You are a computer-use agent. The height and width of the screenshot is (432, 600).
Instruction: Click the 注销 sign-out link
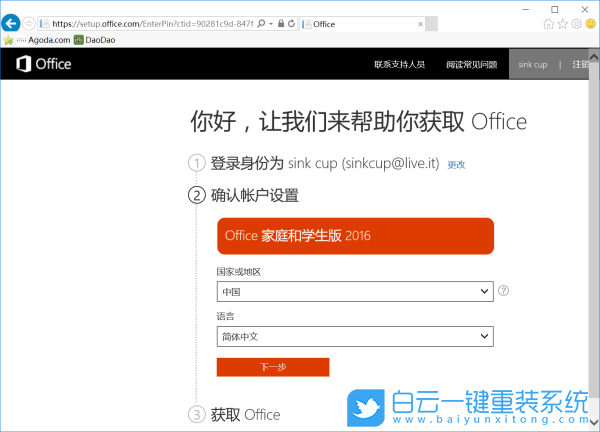tap(580, 64)
